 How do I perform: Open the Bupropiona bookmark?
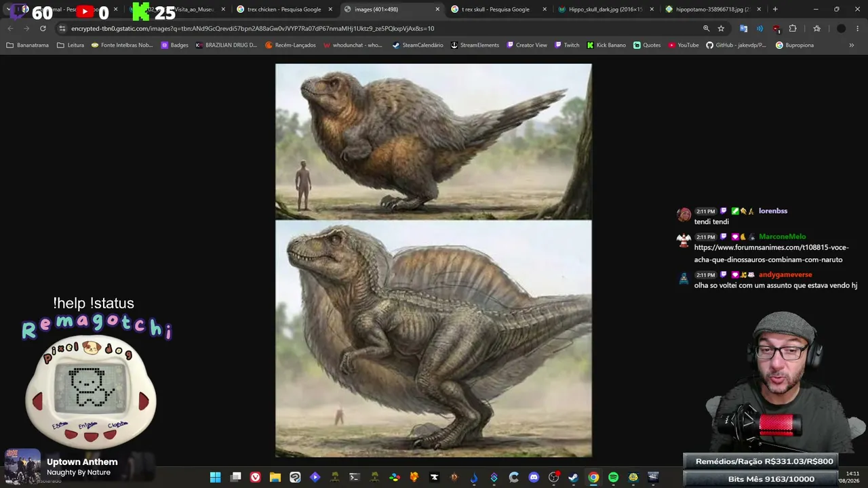(794, 45)
